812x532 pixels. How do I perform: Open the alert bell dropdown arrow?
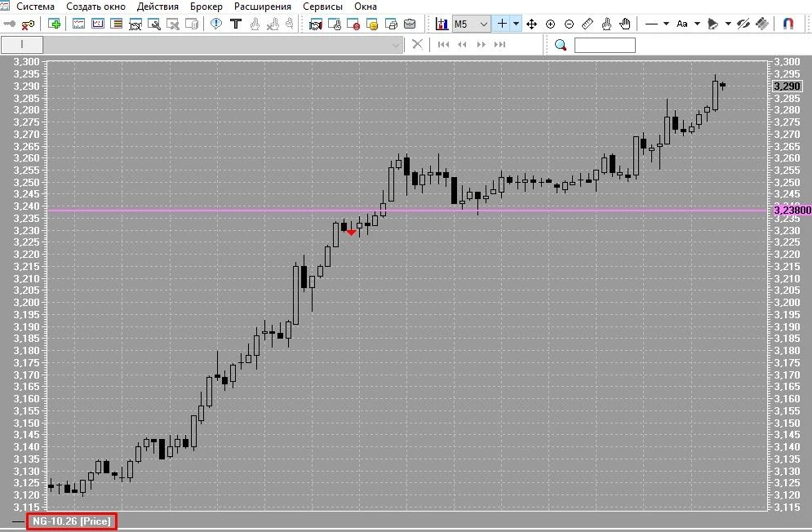pyautogui.click(x=728, y=24)
